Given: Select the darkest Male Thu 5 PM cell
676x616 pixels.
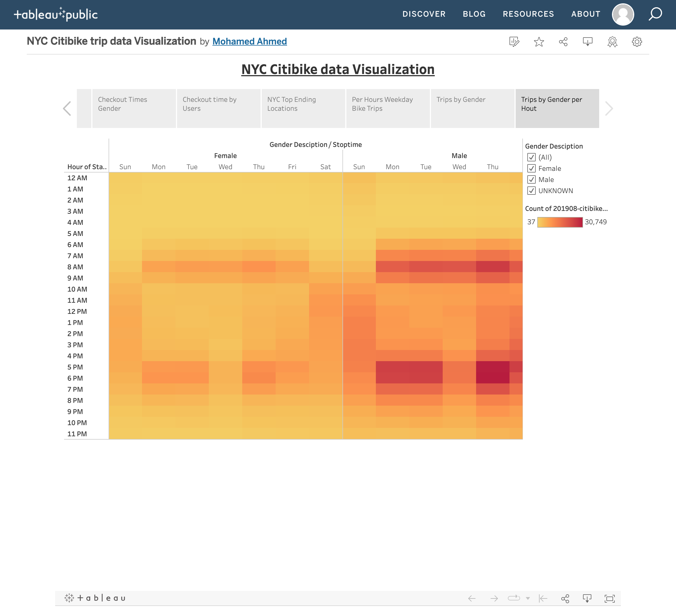Looking at the screenshot, I should pos(493,367).
